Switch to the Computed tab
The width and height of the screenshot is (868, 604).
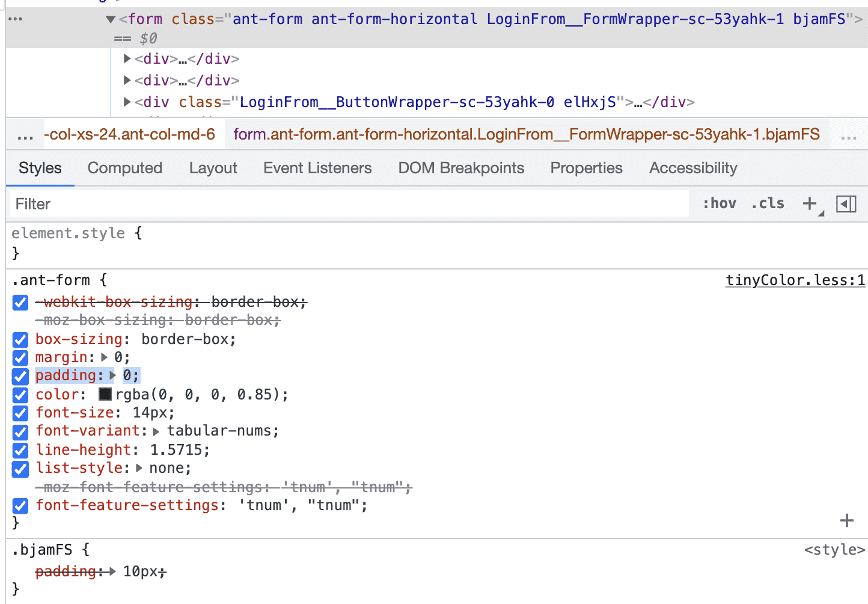(x=125, y=168)
